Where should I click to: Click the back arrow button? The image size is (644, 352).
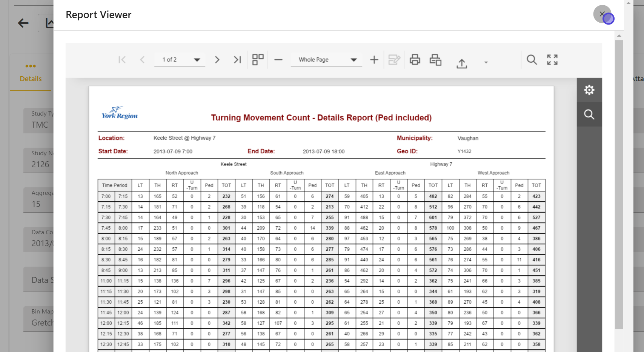(x=23, y=23)
